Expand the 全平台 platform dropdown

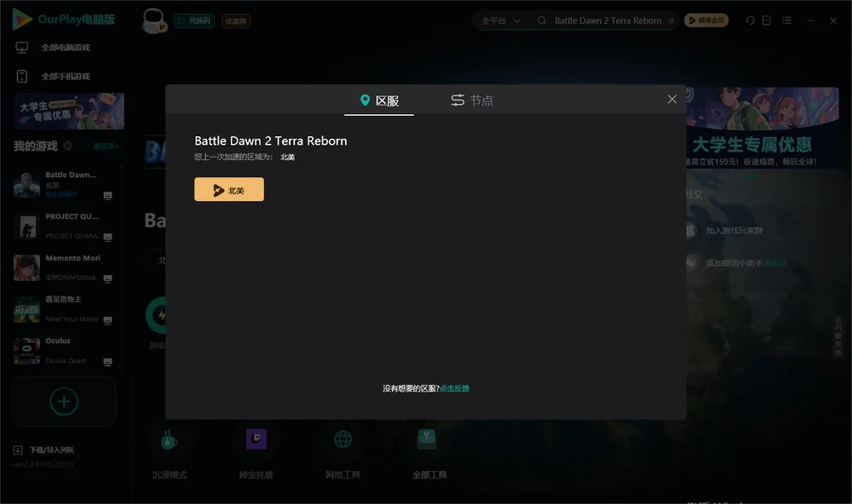500,20
